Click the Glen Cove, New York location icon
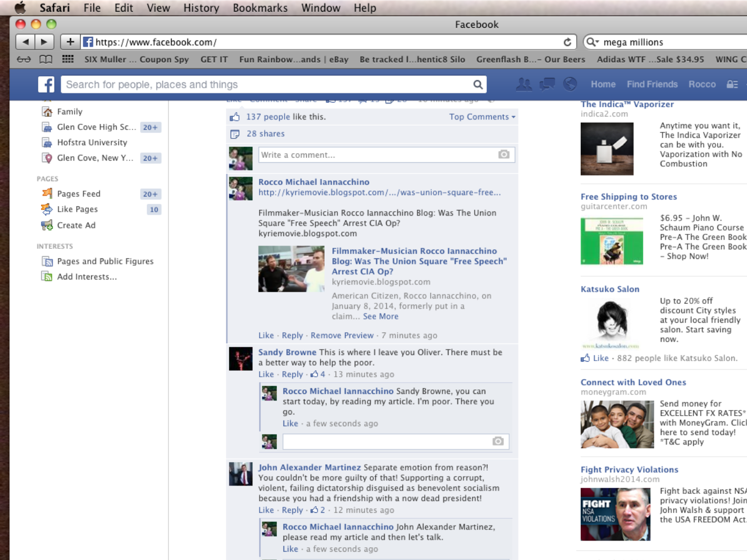Image resolution: width=747 pixels, height=560 pixels. [48, 158]
